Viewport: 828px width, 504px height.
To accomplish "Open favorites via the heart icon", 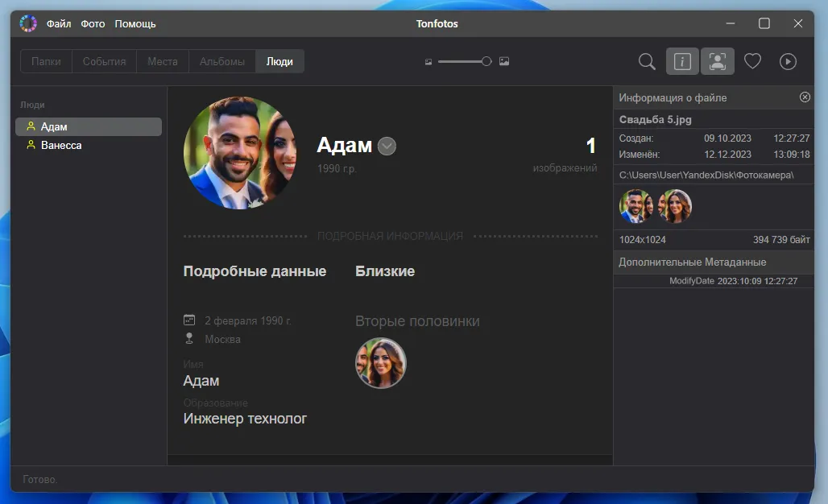I will (752, 60).
